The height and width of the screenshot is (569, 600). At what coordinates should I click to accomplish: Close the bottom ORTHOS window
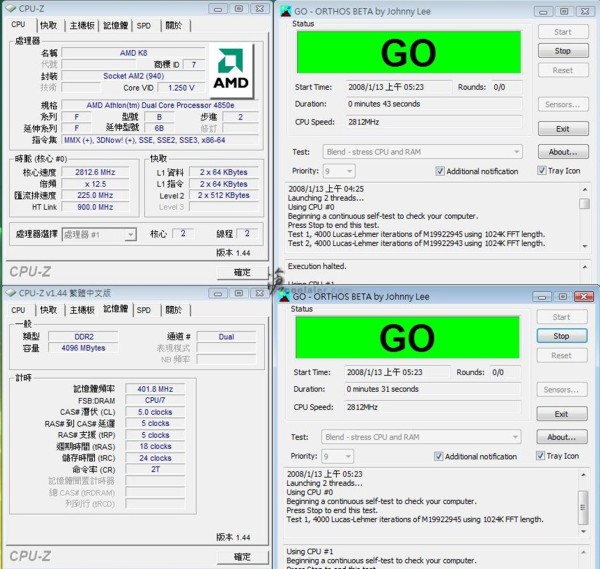click(x=584, y=297)
